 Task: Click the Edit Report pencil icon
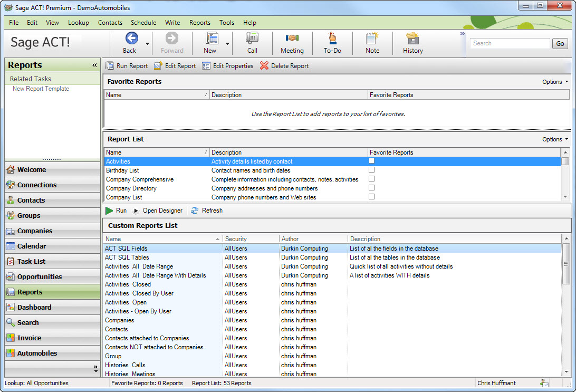[158, 66]
